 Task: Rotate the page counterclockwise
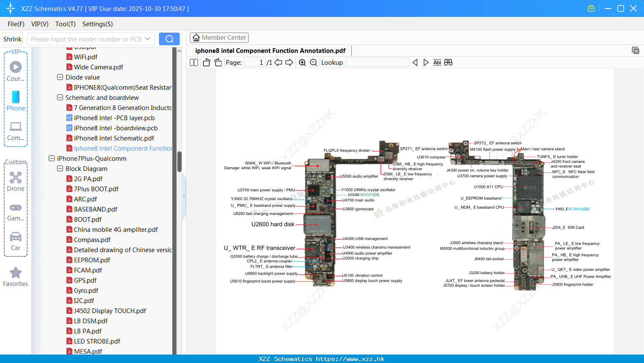(207, 63)
